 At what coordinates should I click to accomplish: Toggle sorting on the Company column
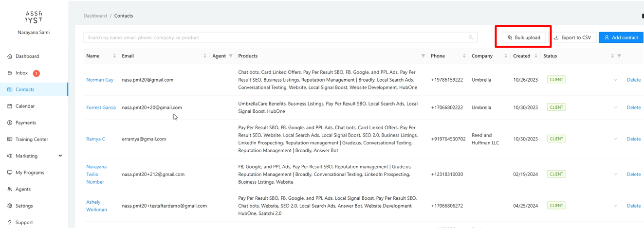505,56
